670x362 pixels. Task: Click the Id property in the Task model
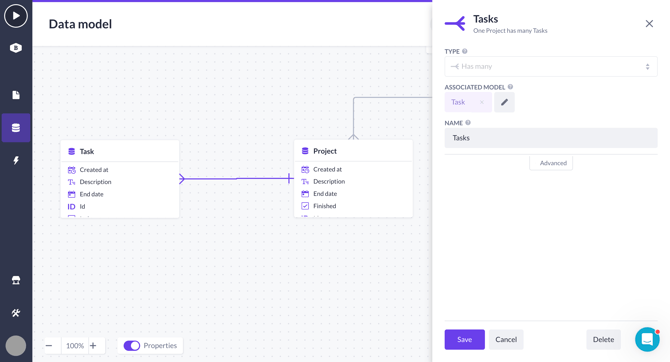82,206
